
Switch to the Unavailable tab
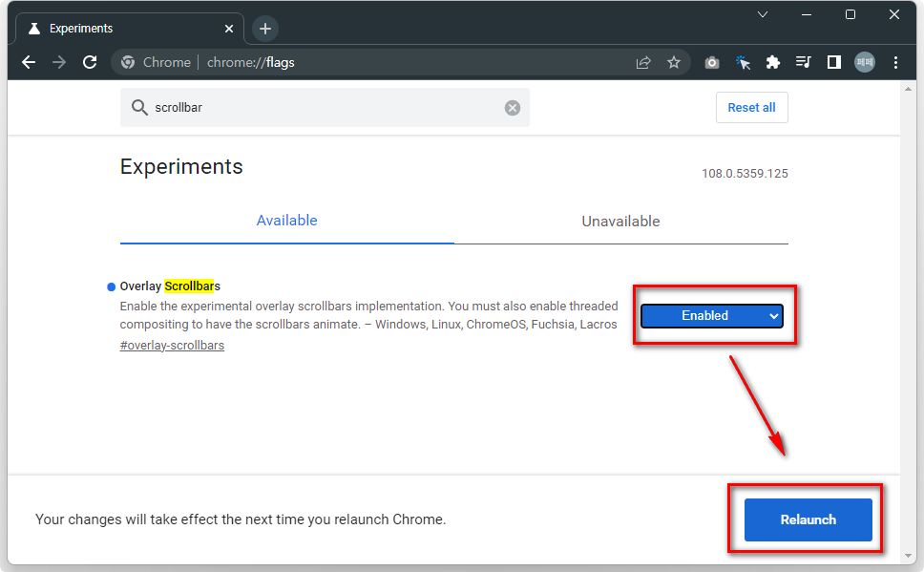pos(621,222)
